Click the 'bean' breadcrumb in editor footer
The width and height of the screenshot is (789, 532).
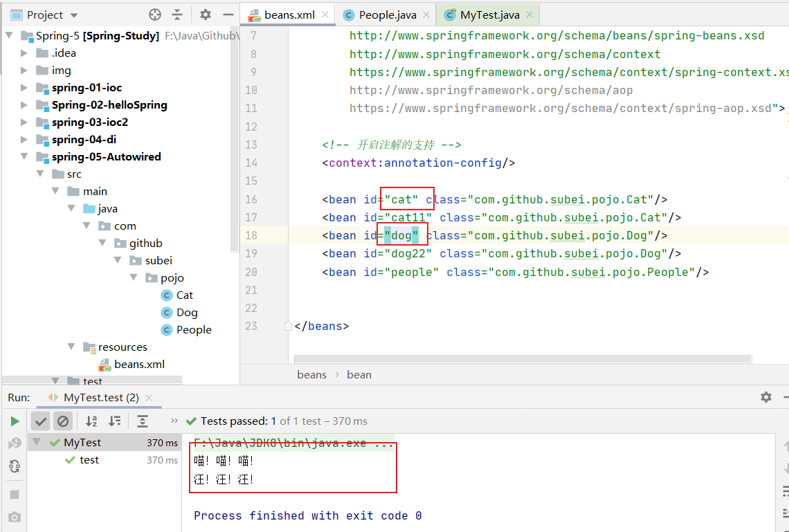pyautogui.click(x=359, y=374)
